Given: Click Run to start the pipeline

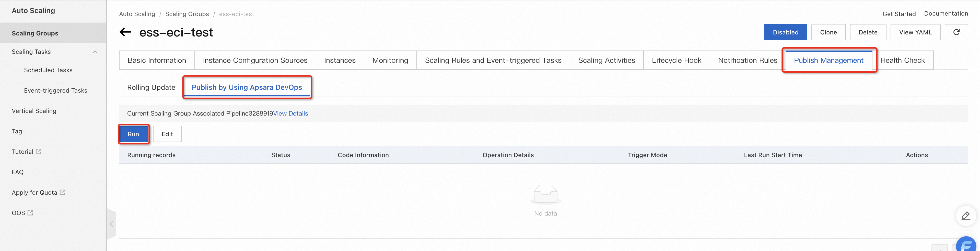Looking at the screenshot, I should [133, 134].
